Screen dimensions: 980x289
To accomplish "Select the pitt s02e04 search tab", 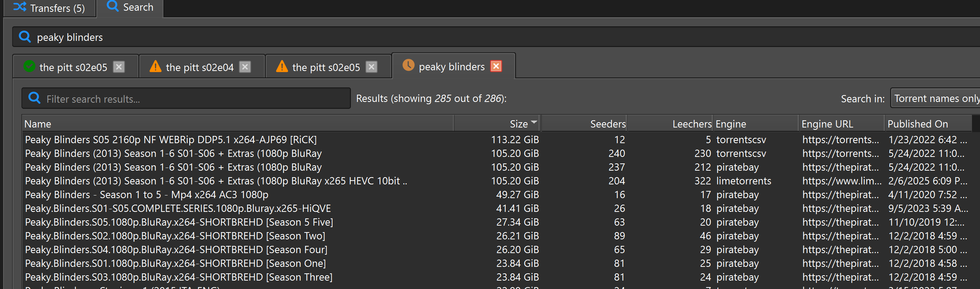I will click(202, 67).
